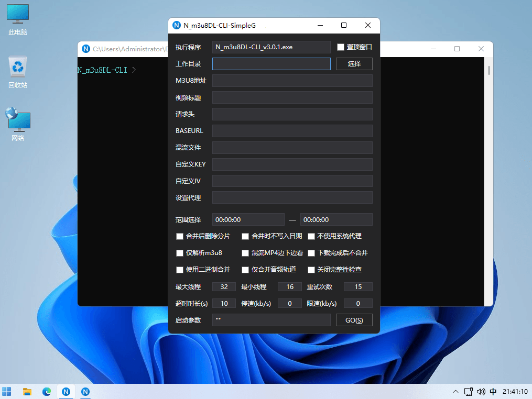Toggle 使用二进制合并 checkbox
Viewport: 532px width, 399px height.
click(x=180, y=270)
